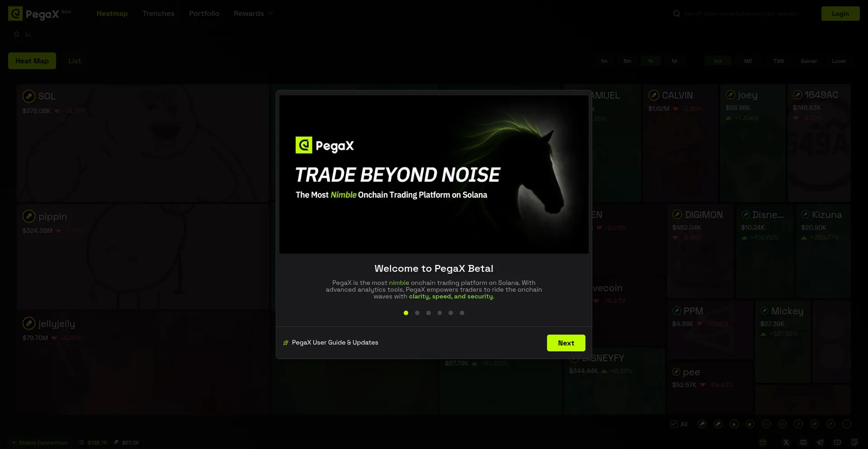Select the 1d timeframe toggle
This screenshot has height=449, width=868.
tap(674, 61)
